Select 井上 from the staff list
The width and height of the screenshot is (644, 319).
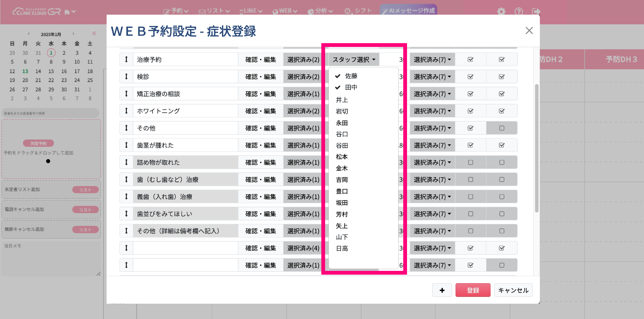342,100
